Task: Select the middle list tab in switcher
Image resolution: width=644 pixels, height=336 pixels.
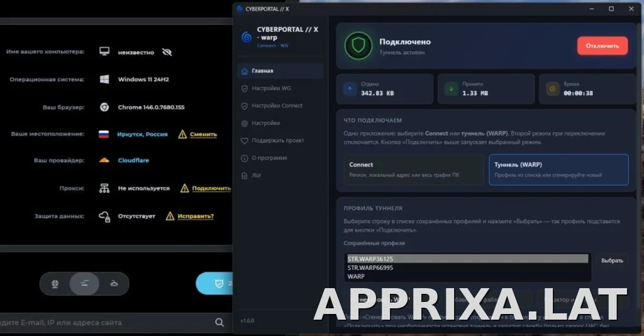Action: tap(84, 284)
